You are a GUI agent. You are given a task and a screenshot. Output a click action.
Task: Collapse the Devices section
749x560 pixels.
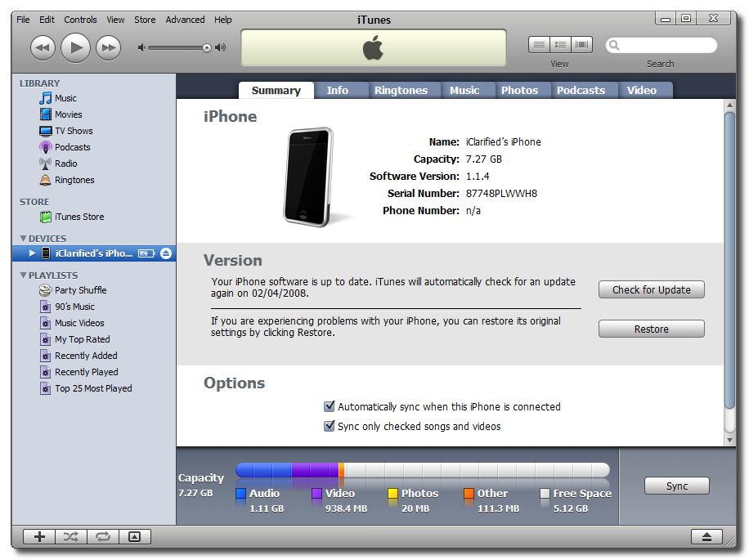pyautogui.click(x=23, y=238)
